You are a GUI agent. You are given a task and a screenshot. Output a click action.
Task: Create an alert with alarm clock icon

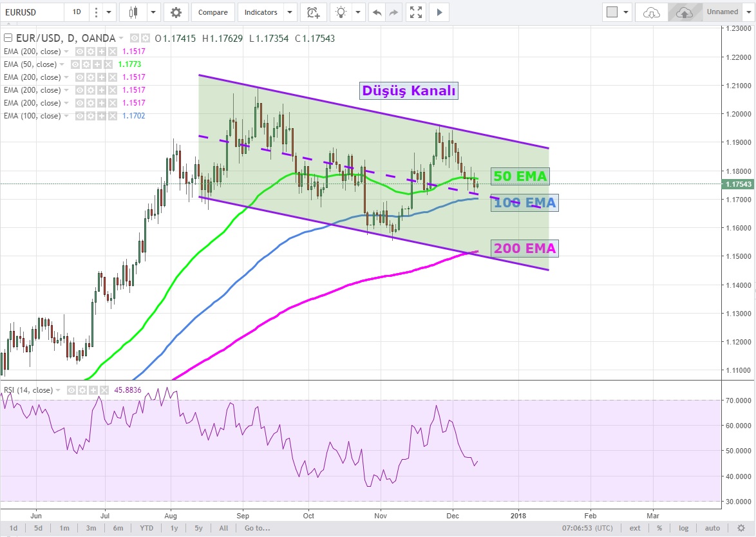click(x=313, y=12)
